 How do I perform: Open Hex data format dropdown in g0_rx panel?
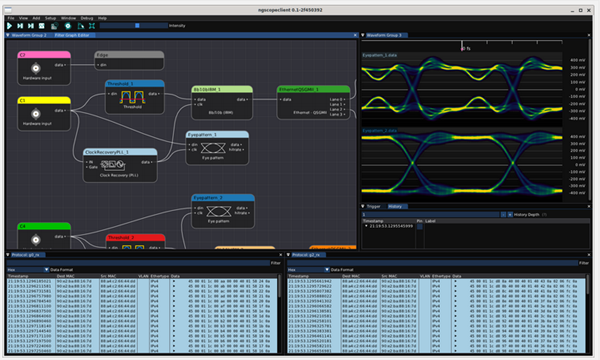point(28,270)
